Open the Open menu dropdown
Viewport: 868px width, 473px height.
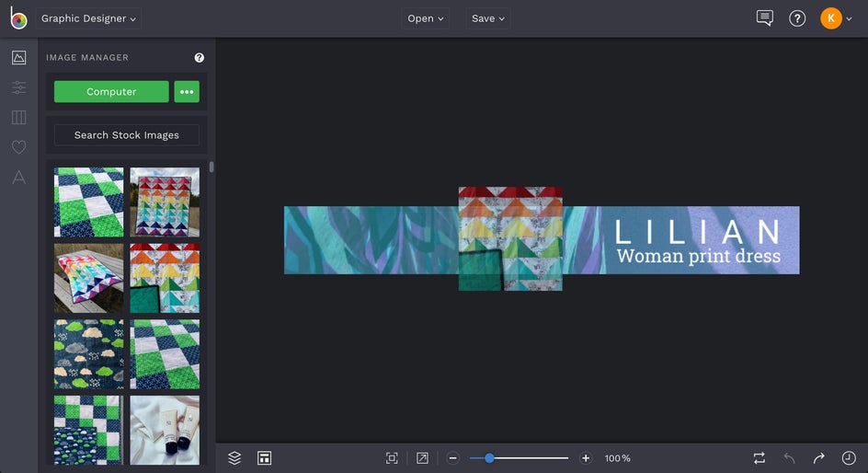tap(425, 18)
